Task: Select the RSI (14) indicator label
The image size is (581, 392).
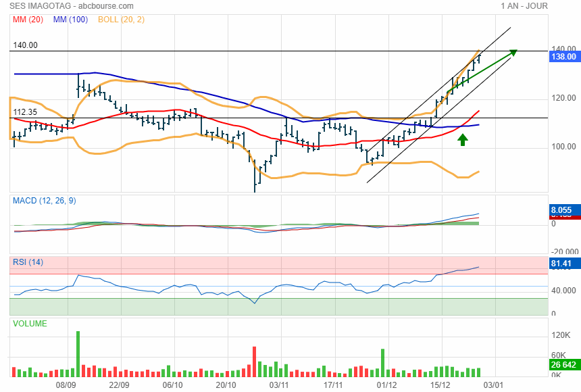Action: coord(28,262)
